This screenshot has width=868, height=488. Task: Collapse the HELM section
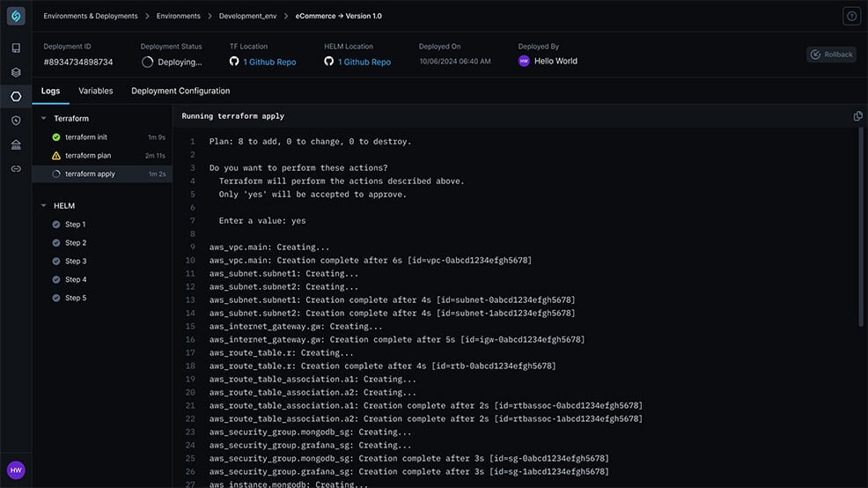tap(44, 205)
